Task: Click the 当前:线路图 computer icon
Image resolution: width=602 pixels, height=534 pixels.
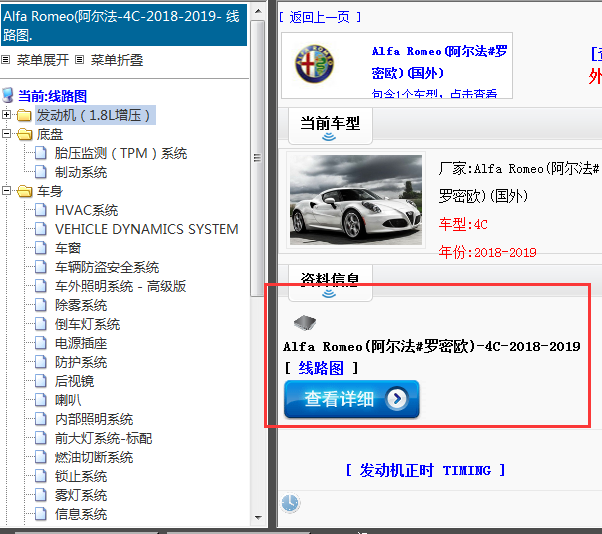Action: click(x=8, y=95)
